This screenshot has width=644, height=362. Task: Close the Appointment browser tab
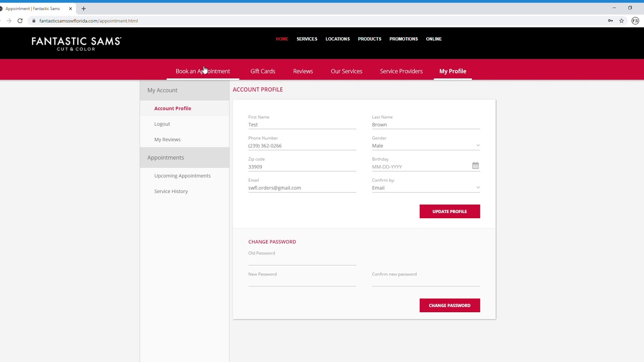click(70, 9)
